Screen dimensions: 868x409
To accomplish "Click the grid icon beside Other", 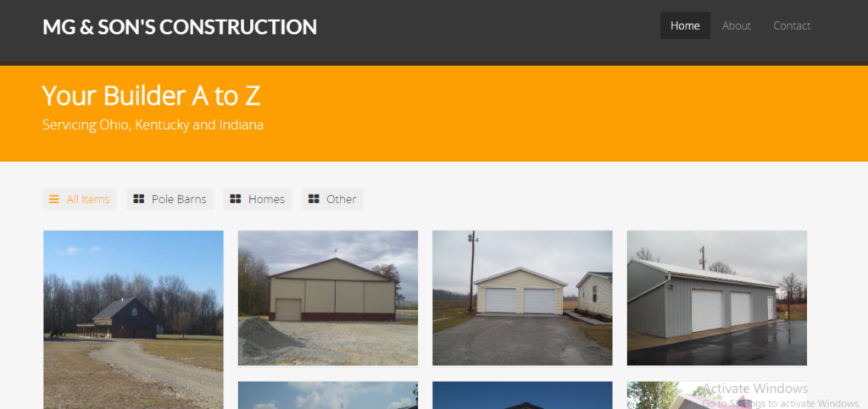I will 314,199.
